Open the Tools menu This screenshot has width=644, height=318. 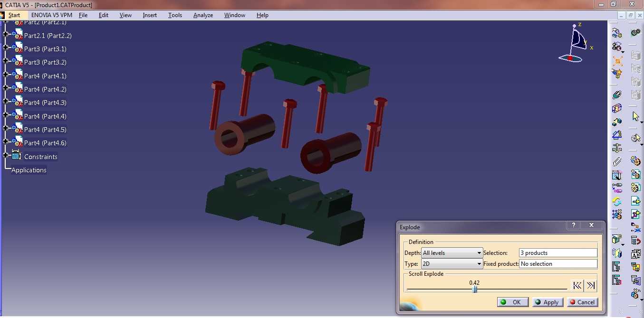[x=175, y=15]
